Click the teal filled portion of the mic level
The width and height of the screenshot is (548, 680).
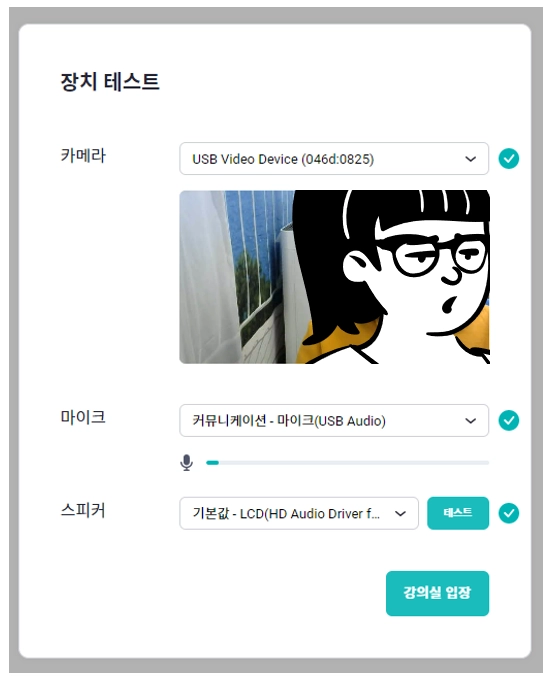[x=212, y=463]
